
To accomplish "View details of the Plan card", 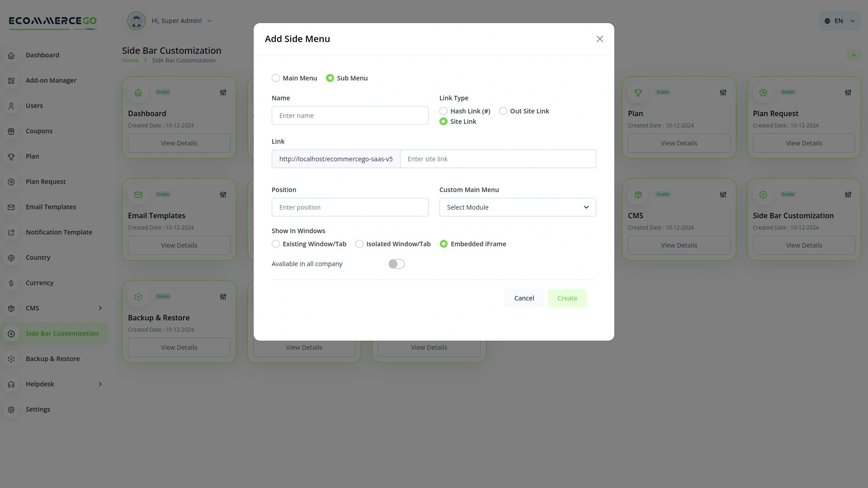I will (x=679, y=143).
